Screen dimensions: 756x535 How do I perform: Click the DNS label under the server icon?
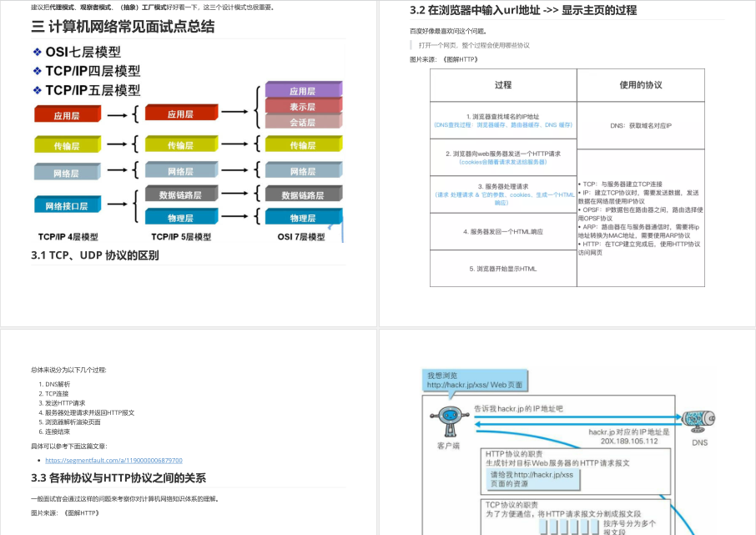(x=699, y=442)
